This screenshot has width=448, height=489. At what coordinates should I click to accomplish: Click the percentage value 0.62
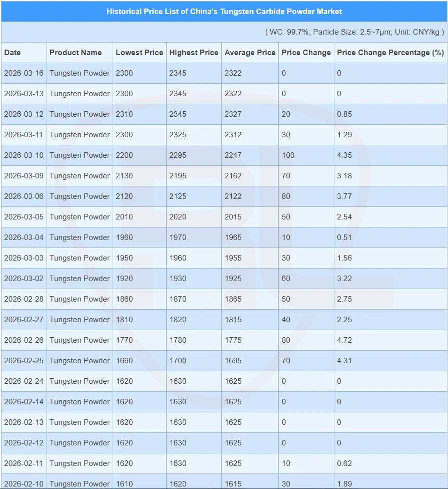[344, 463]
